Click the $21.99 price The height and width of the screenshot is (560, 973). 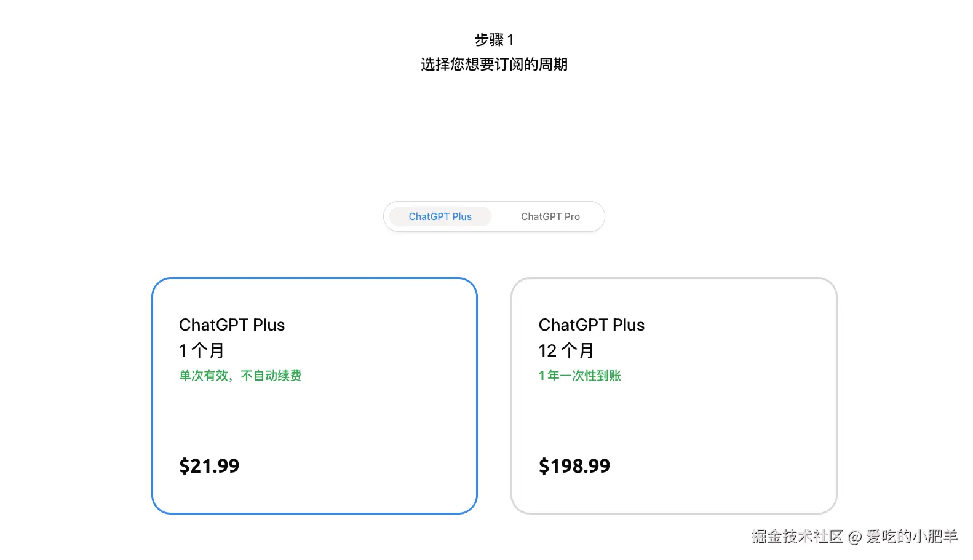pyautogui.click(x=209, y=466)
